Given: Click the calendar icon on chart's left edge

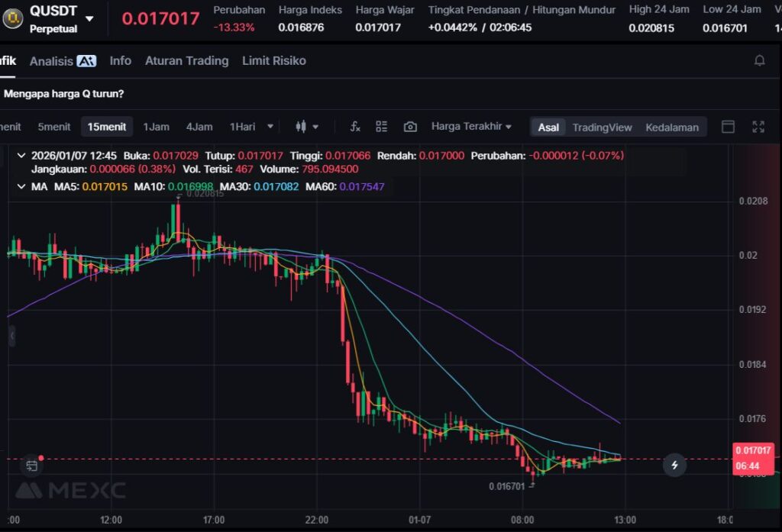Looking at the screenshot, I should pyautogui.click(x=31, y=465).
